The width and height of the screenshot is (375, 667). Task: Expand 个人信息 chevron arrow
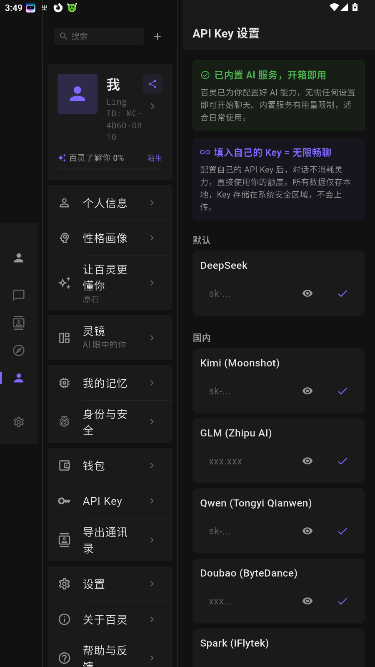pos(152,202)
